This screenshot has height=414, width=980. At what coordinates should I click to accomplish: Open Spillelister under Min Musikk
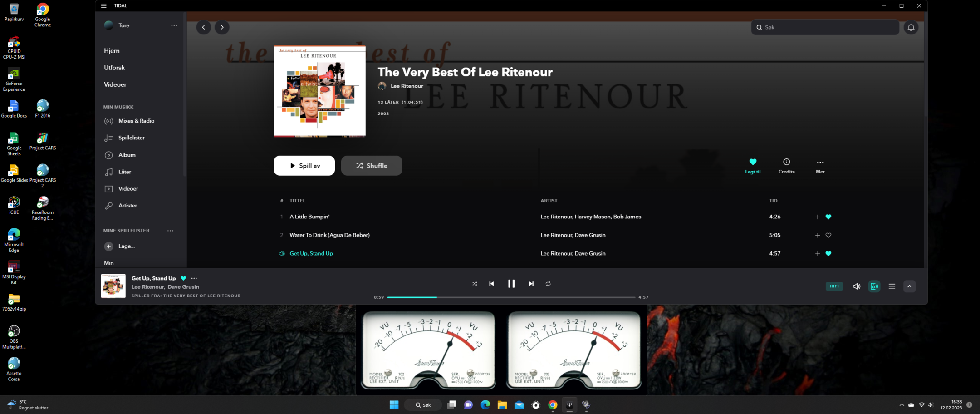pyautogui.click(x=124, y=138)
